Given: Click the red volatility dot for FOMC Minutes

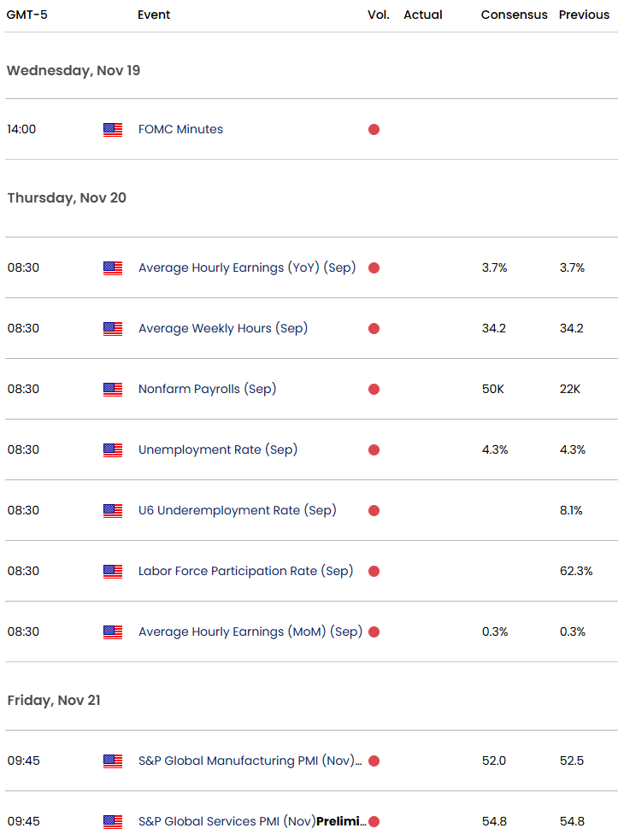Looking at the screenshot, I should [x=374, y=130].
